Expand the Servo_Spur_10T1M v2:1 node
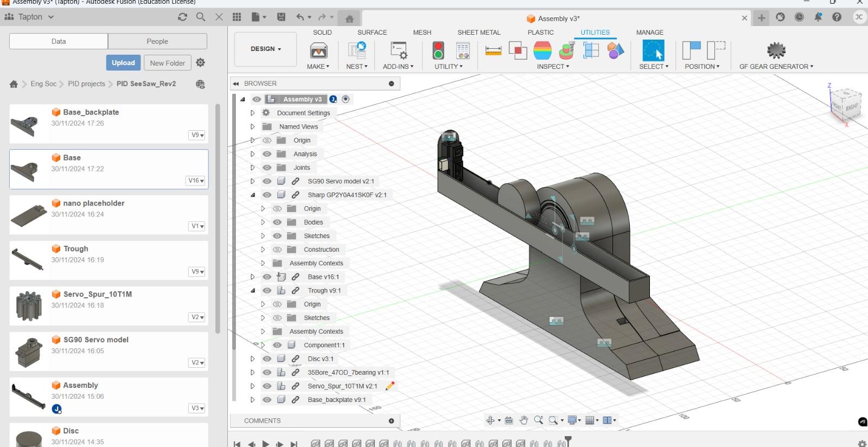The width and height of the screenshot is (868, 447). (252, 386)
